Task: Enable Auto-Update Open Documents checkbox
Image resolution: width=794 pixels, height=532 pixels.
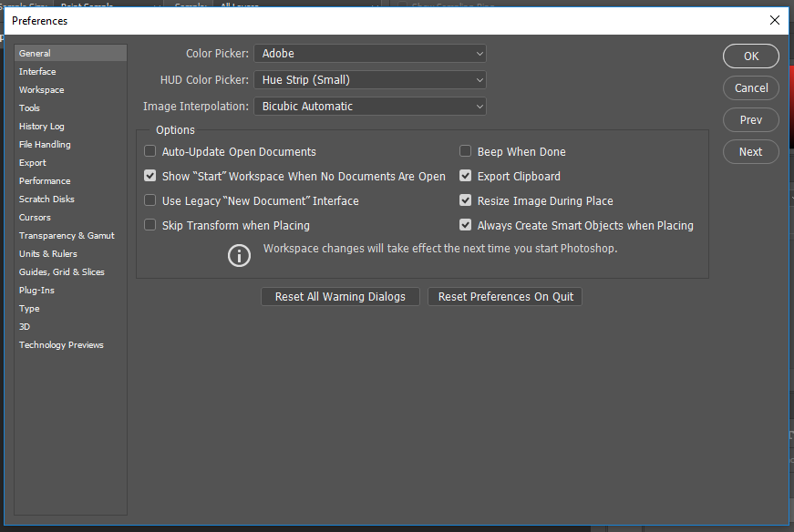Action: point(150,152)
